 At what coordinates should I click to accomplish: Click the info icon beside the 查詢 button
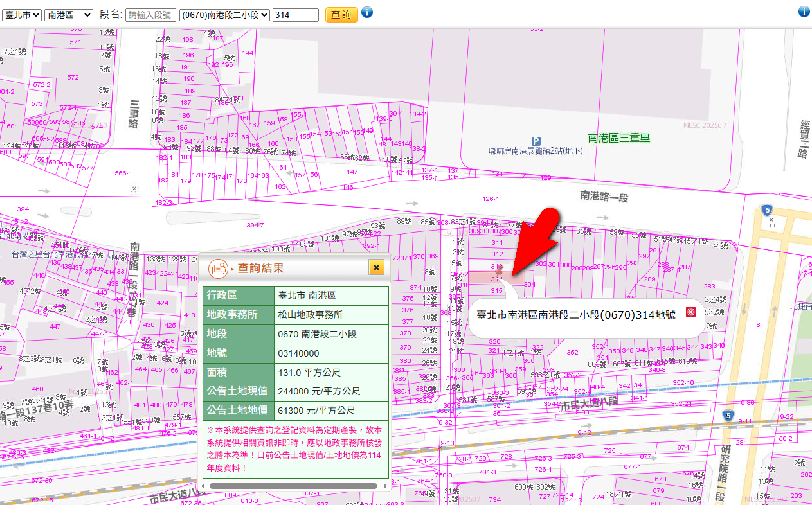click(x=367, y=12)
